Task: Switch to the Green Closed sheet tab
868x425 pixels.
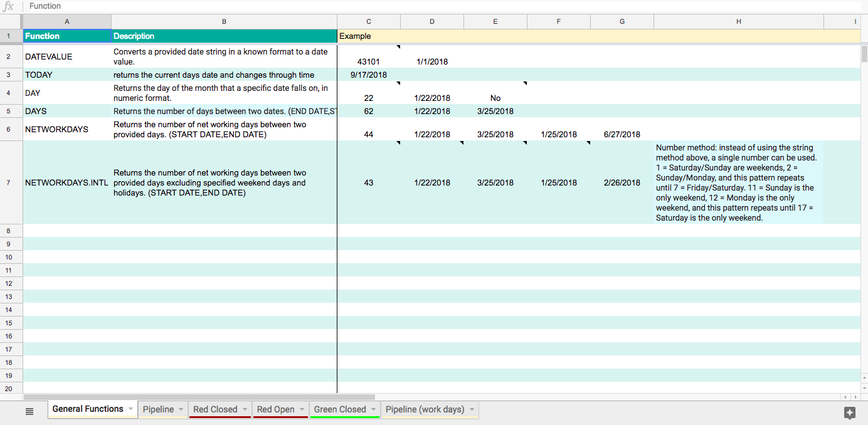Action: 340,409
